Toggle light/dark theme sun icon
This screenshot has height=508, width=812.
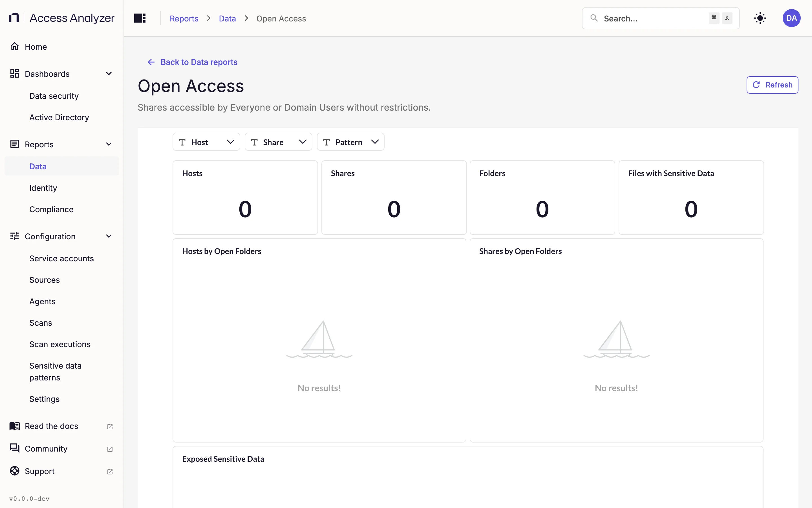click(760, 18)
